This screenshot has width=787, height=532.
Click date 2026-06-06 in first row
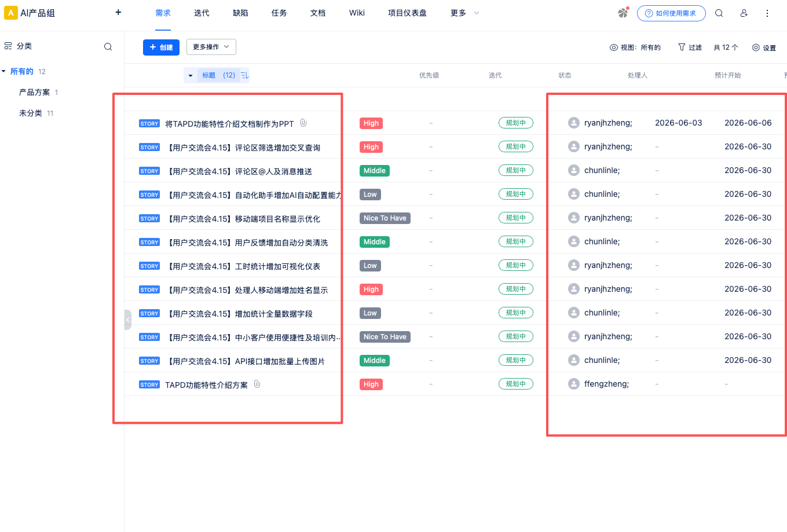click(x=748, y=123)
